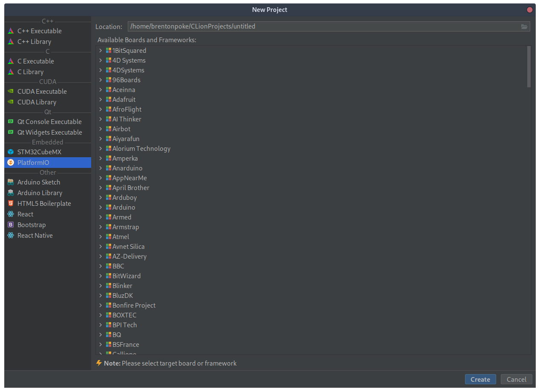Expand the Bonfire Project tree node
The width and height of the screenshot is (540, 392).
[x=101, y=306]
